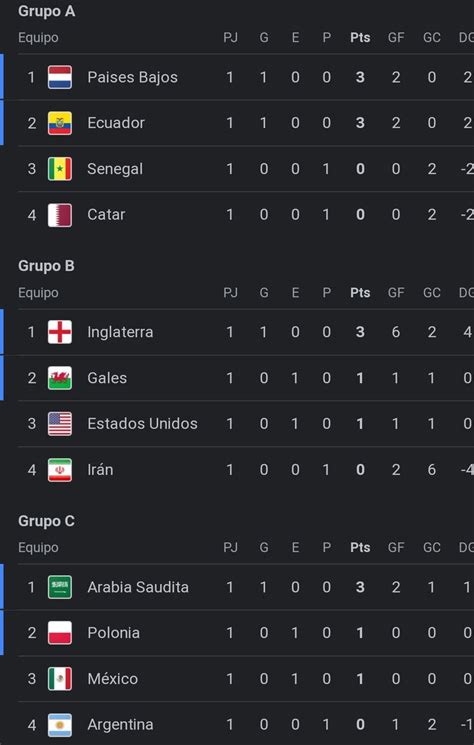Click the Estados Unidos flag icon
The image size is (474, 745).
click(60, 423)
